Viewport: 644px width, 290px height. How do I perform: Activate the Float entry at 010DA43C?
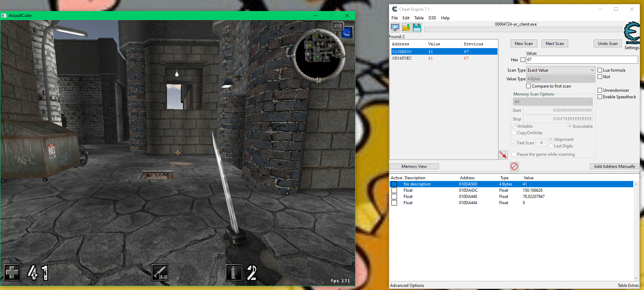point(394,190)
